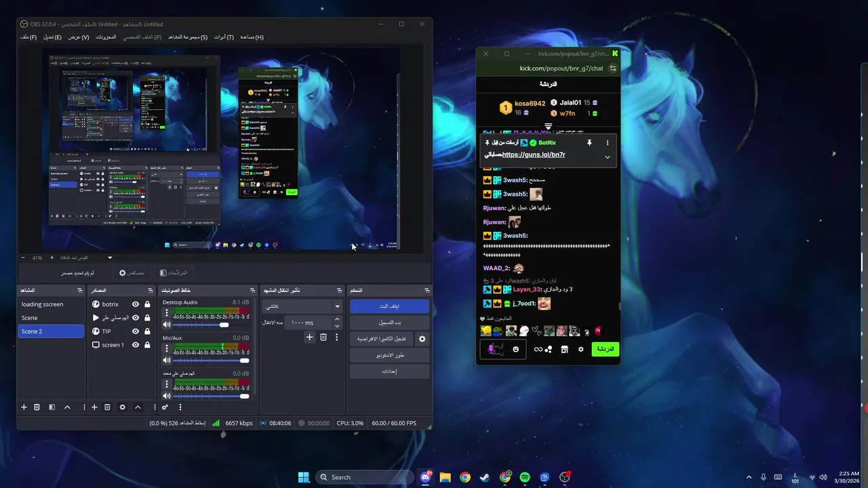868x488 pixels.
Task: Click Mic/Aux volume slider
Action: pyautogui.click(x=211, y=361)
